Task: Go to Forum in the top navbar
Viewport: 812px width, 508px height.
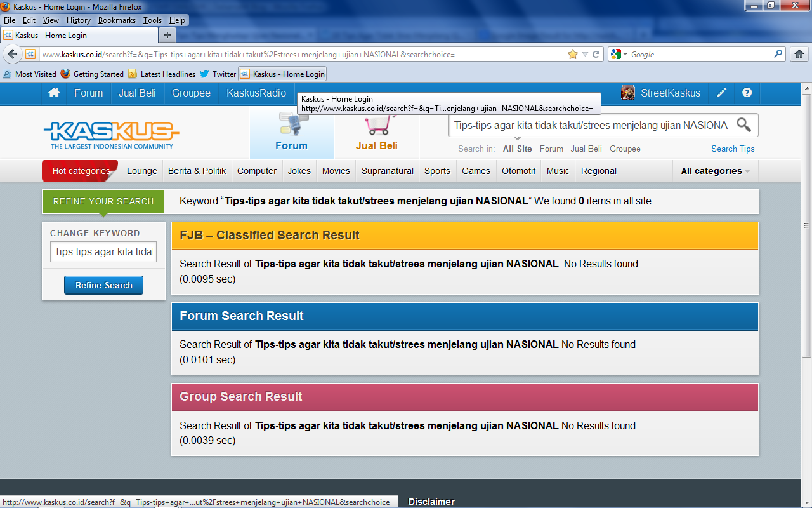Action: 88,93
